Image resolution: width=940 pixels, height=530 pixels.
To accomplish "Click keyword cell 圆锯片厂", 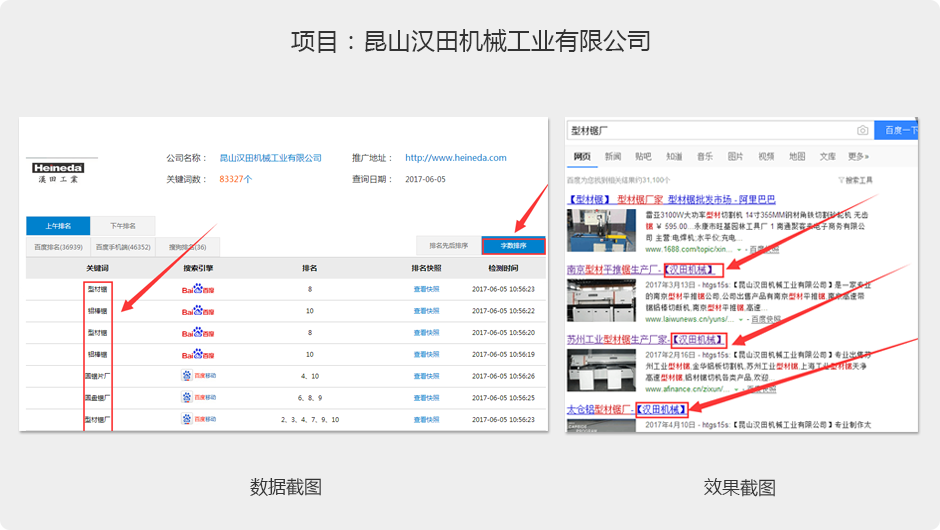I will [97, 377].
